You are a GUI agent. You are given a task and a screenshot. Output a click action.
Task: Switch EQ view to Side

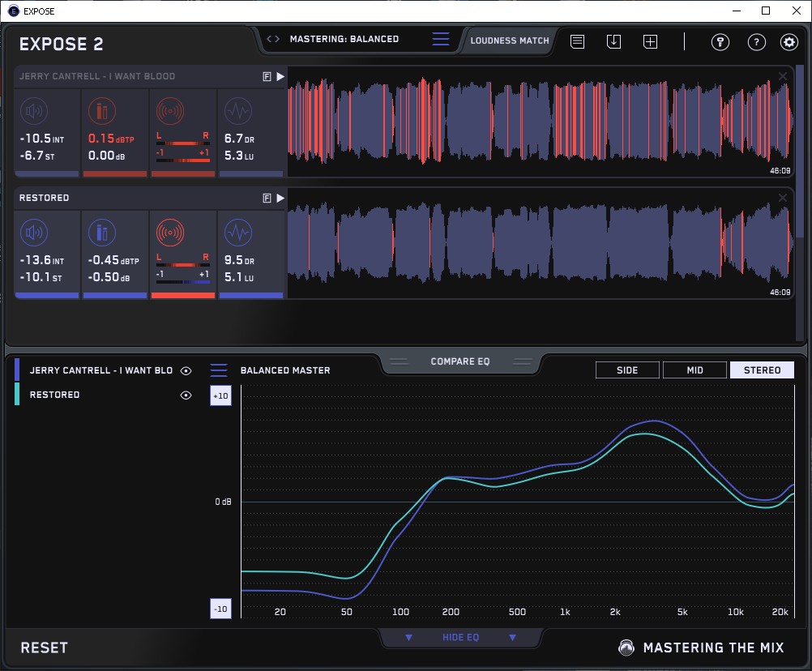pyautogui.click(x=627, y=370)
